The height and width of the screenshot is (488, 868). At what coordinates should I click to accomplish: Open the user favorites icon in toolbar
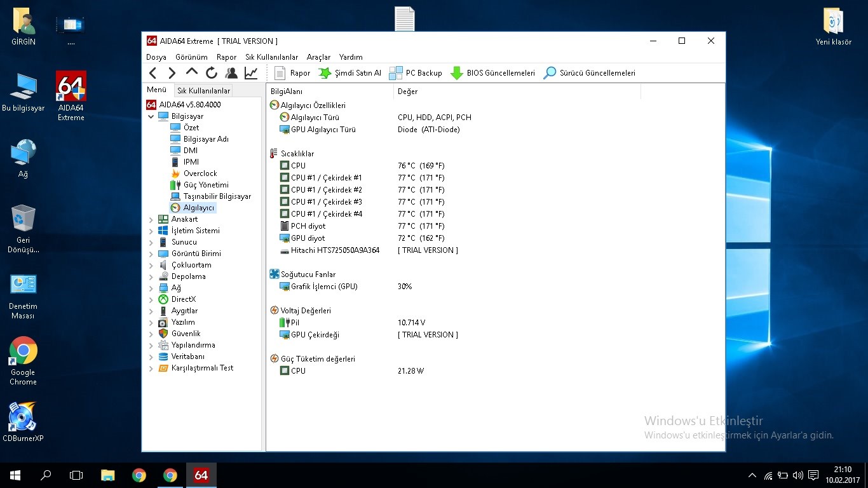(231, 73)
